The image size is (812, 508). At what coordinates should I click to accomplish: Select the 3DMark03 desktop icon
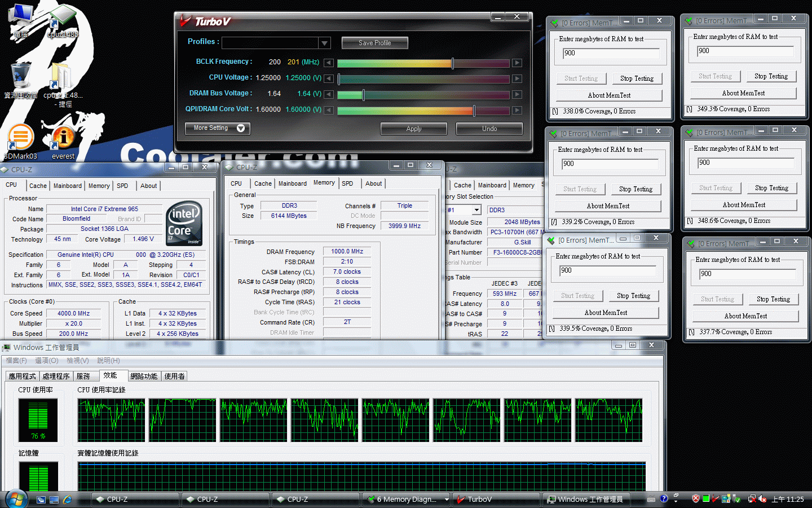pyautogui.click(x=20, y=142)
